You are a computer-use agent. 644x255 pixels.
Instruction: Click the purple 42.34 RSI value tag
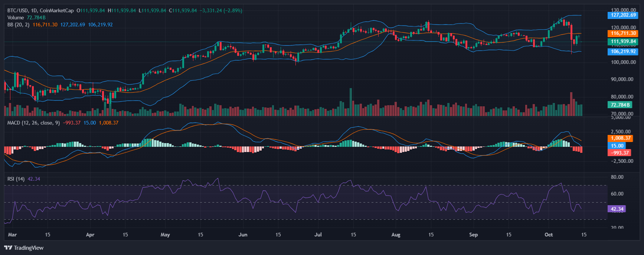pyautogui.click(x=617, y=209)
